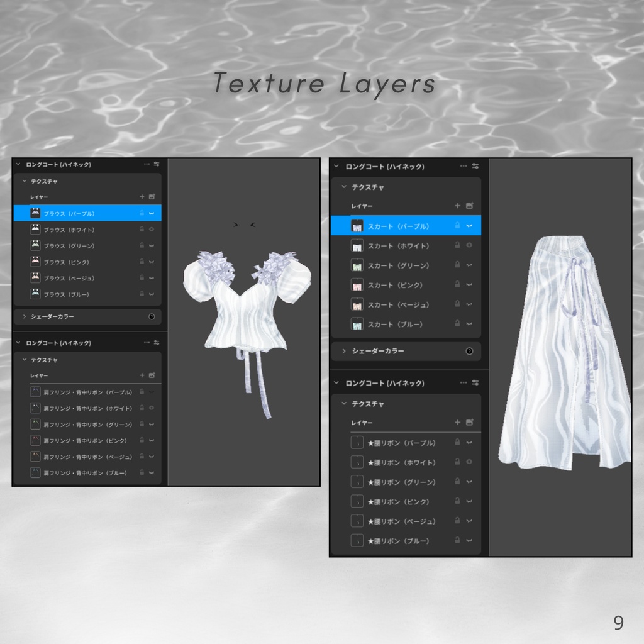Show the ★腰リボン (ブルー) layer

(x=469, y=540)
